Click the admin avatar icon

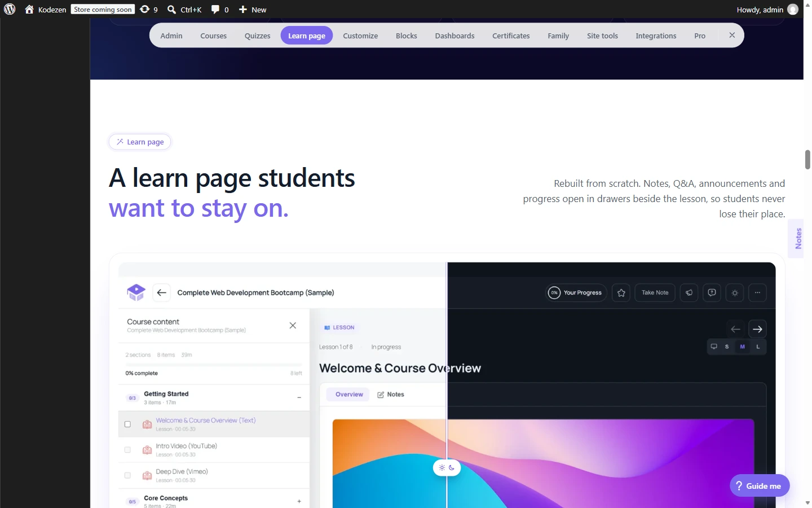[793, 10]
